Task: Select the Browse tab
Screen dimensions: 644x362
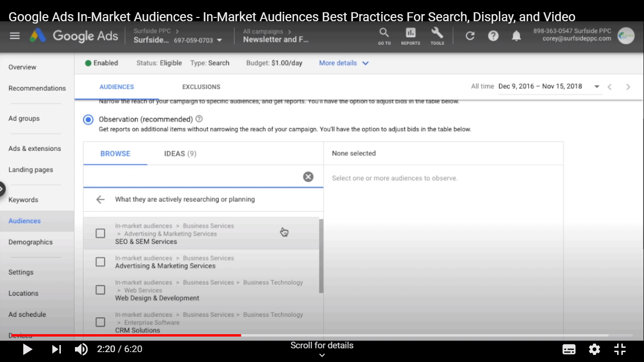Action: pos(116,154)
